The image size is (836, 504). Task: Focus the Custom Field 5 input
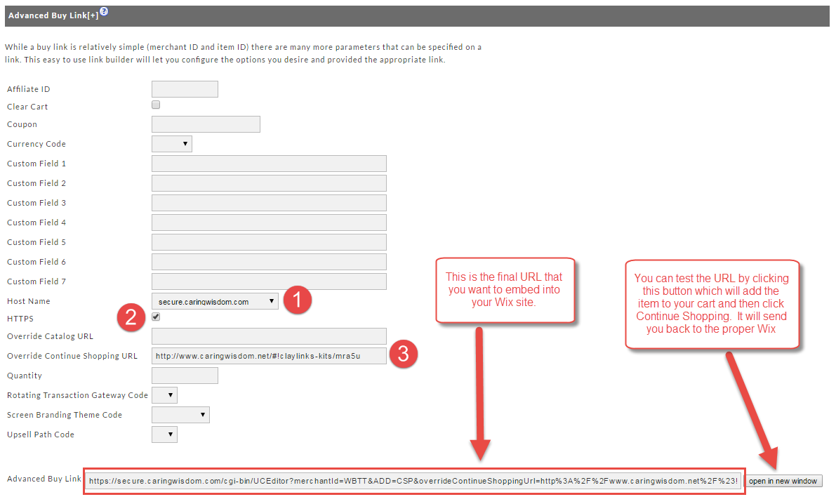pyautogui.click(x=270, y=242)
